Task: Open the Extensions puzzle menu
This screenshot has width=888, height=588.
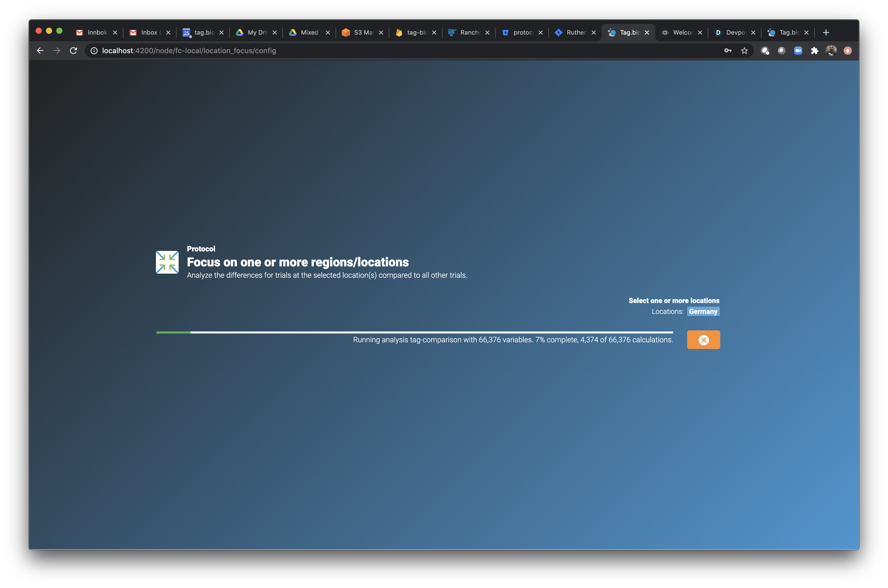Action: 814,51
